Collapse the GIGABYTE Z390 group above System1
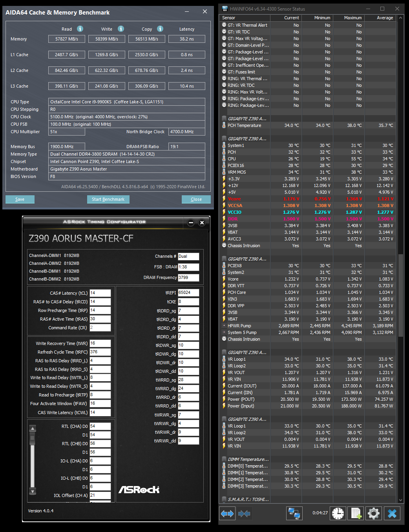 [x=224, y=139]
